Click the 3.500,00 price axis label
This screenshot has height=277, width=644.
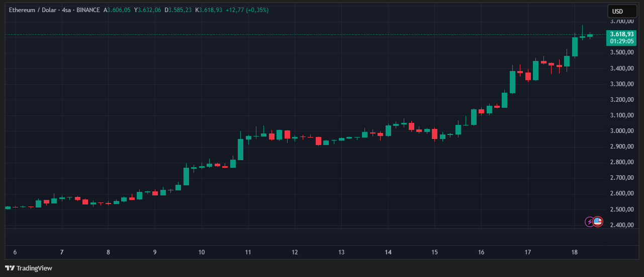pos(621,53)
